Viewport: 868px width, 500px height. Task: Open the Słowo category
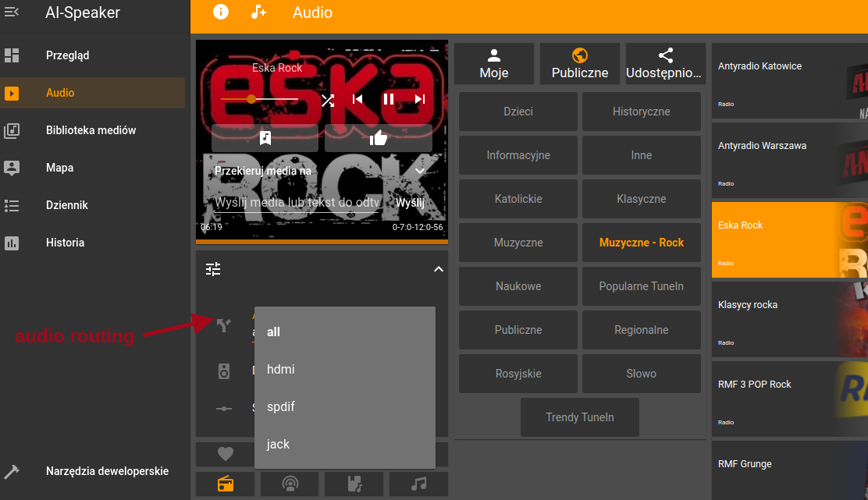[642, 374]
